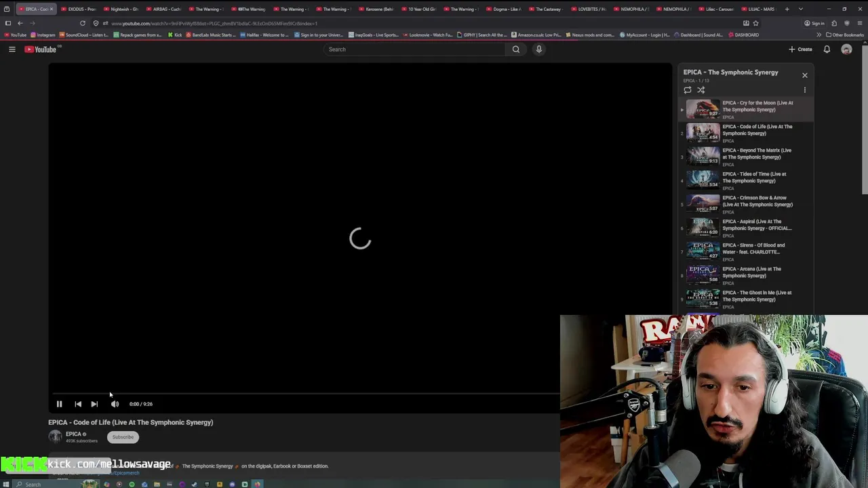Open File Explorer from the taskbar
The height and width of the screenshot is (488, 868).
(157, 484)
